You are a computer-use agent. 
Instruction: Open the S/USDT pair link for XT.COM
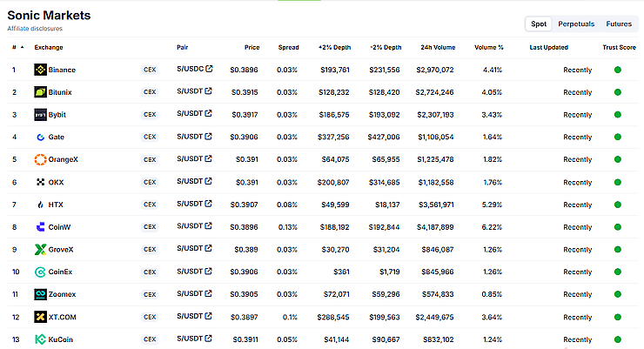click(x=190, y=316)
